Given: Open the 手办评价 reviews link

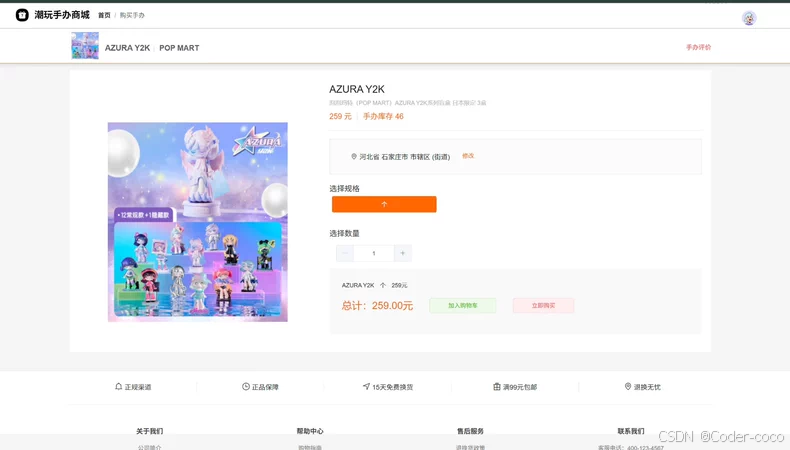Looking at the screenshot, I should pos(698,47).
